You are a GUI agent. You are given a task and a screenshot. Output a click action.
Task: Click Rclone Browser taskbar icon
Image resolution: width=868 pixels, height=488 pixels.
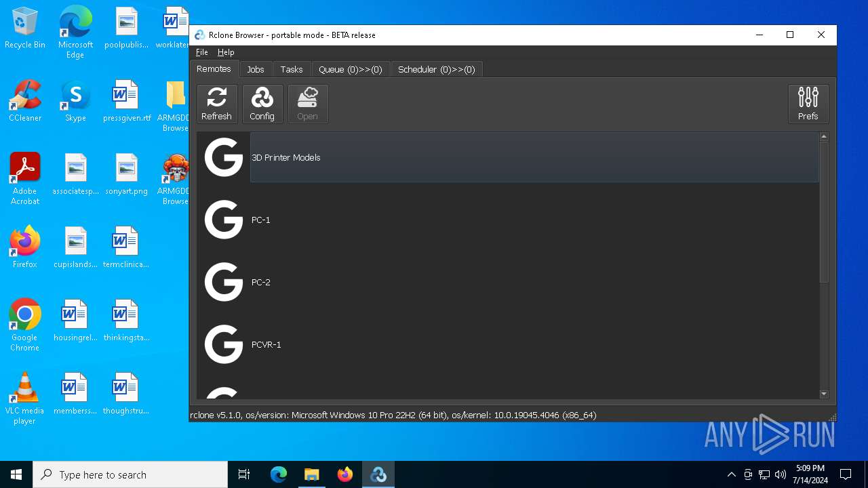[x=378, y=474]
